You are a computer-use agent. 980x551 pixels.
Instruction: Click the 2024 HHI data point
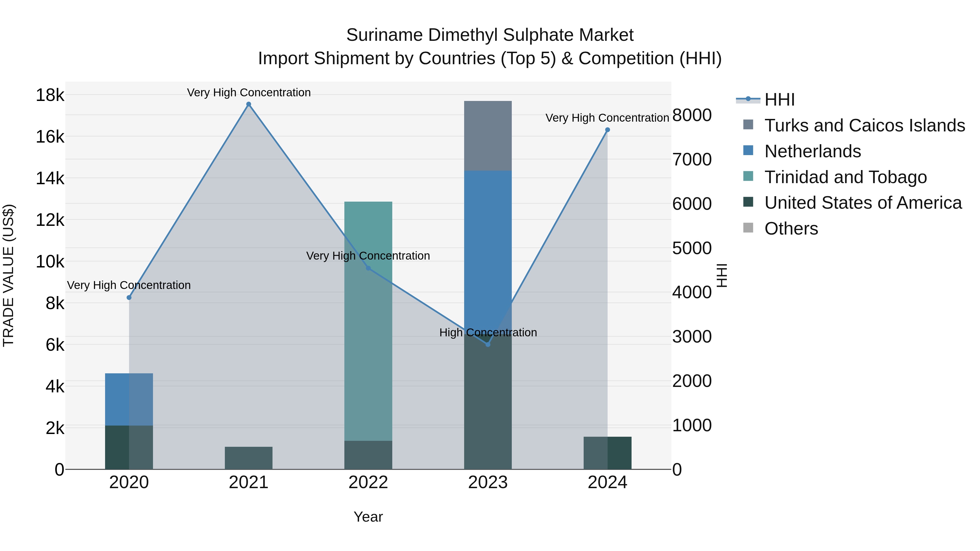click(x=608, y=130)
